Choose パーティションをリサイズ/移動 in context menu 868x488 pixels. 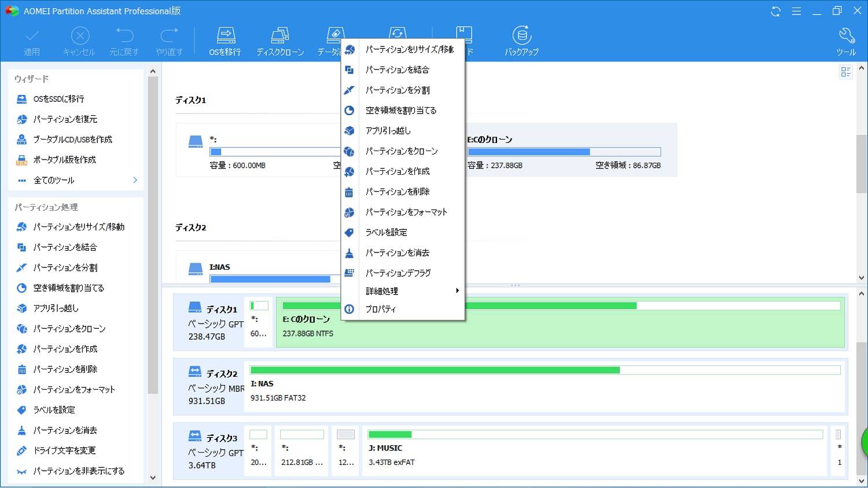[x=403, y=50]
